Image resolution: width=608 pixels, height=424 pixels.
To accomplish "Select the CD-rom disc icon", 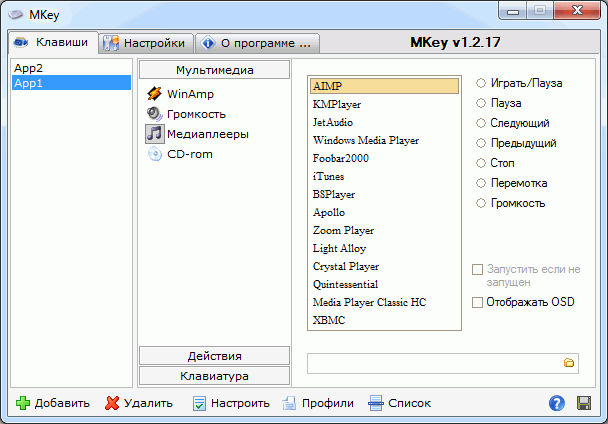I will (155, 154).
